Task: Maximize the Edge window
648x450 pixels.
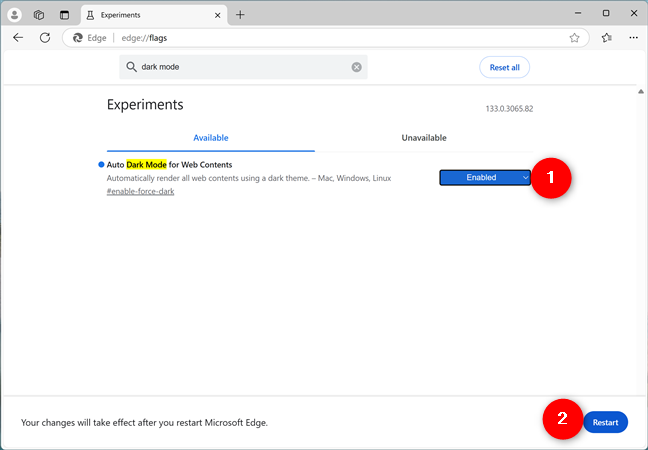Action: pyautogui.click(x=606, y=13)
